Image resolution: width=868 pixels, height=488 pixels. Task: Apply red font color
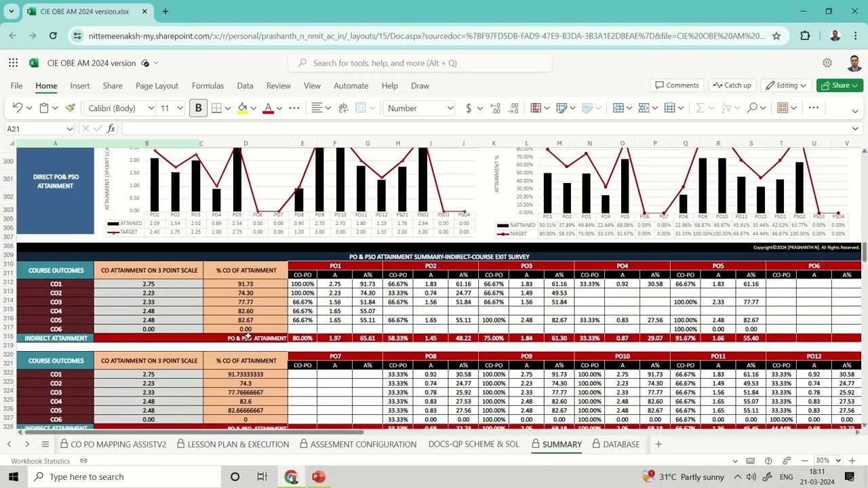coord(268,108)
